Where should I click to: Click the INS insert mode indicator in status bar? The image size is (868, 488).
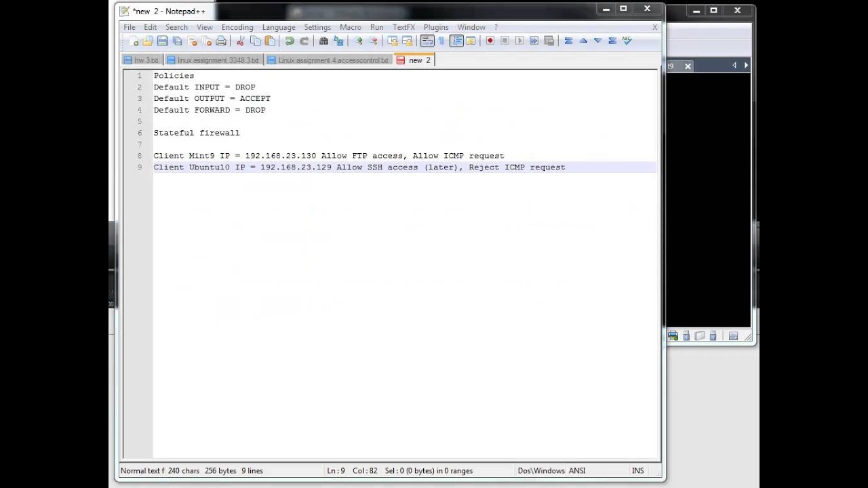tap(637, 470)
